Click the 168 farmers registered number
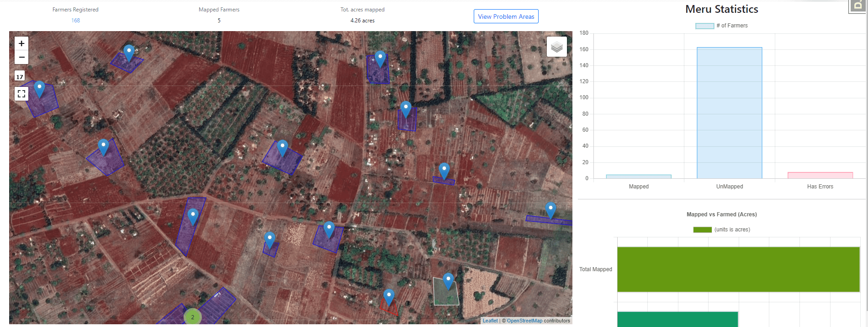868x327 pixels. tap(75, 21)
